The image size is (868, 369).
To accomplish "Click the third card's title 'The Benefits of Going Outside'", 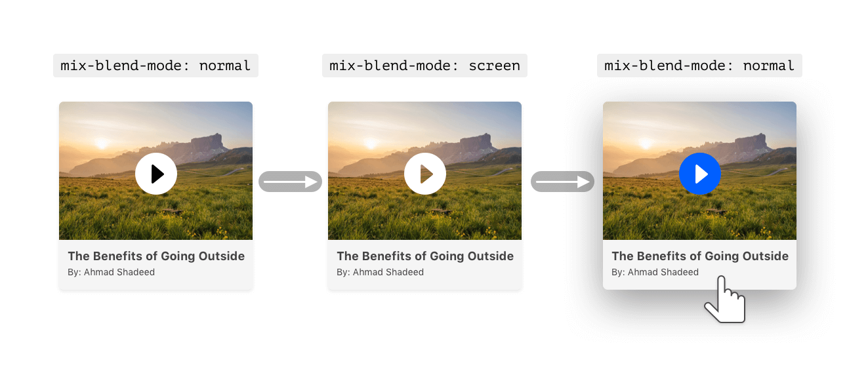I will point(700,256).
